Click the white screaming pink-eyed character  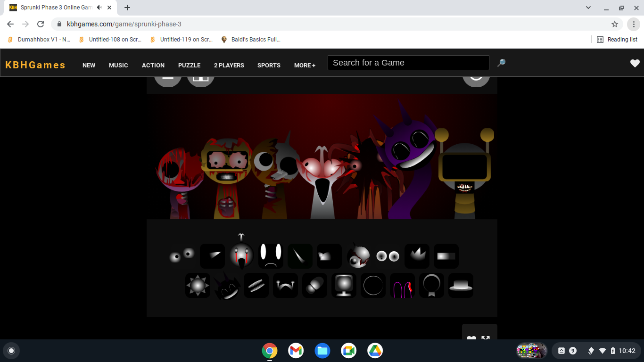point(323,183)
